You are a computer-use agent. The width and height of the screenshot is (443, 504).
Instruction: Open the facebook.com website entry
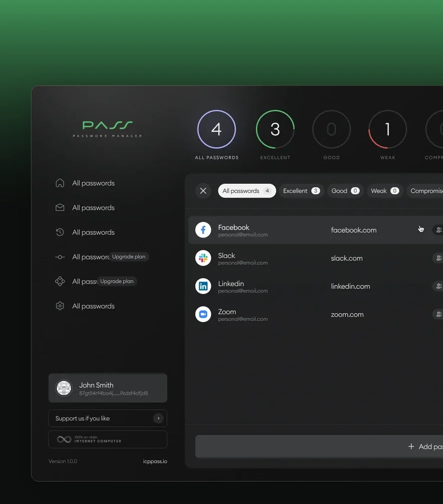tap(354, 230)
